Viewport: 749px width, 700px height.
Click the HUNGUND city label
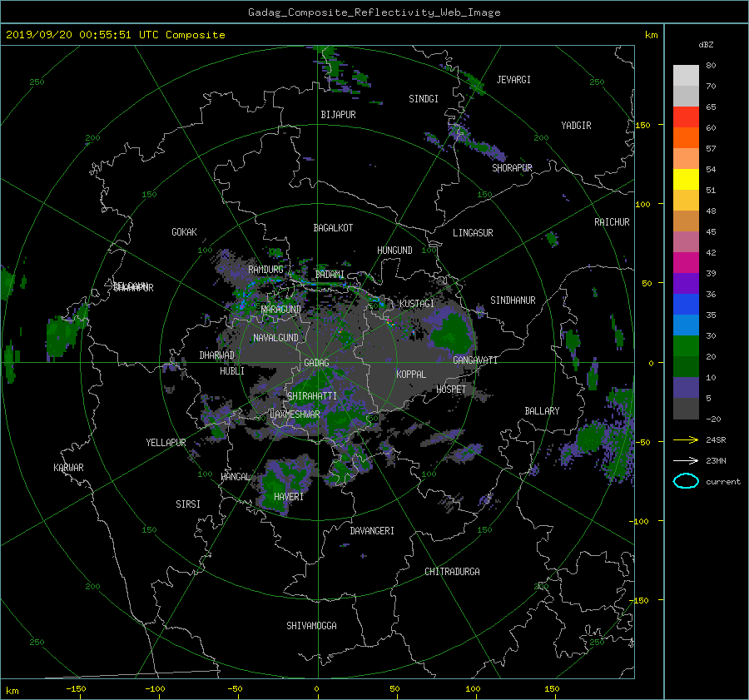(394, 251)
